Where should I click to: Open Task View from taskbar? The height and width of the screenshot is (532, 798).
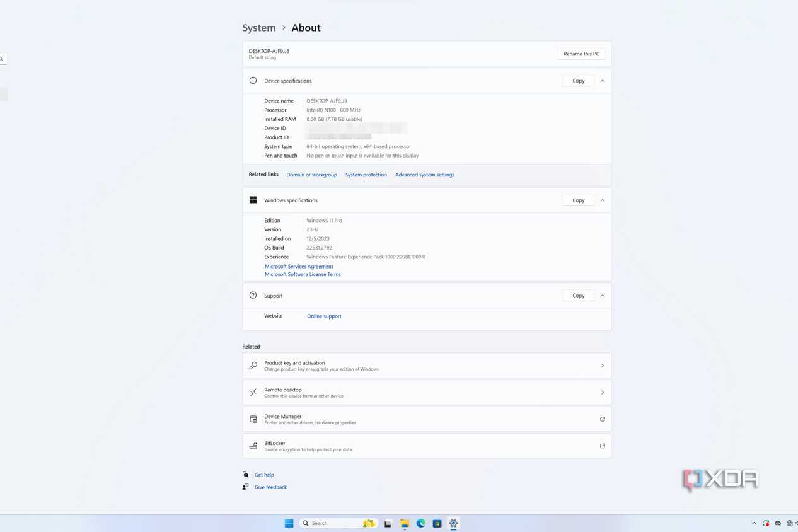coord(388,523)
